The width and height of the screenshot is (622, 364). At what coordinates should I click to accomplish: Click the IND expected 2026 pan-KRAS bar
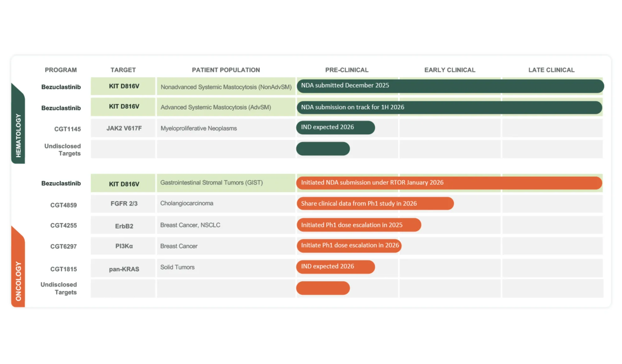tap(336, 266)
